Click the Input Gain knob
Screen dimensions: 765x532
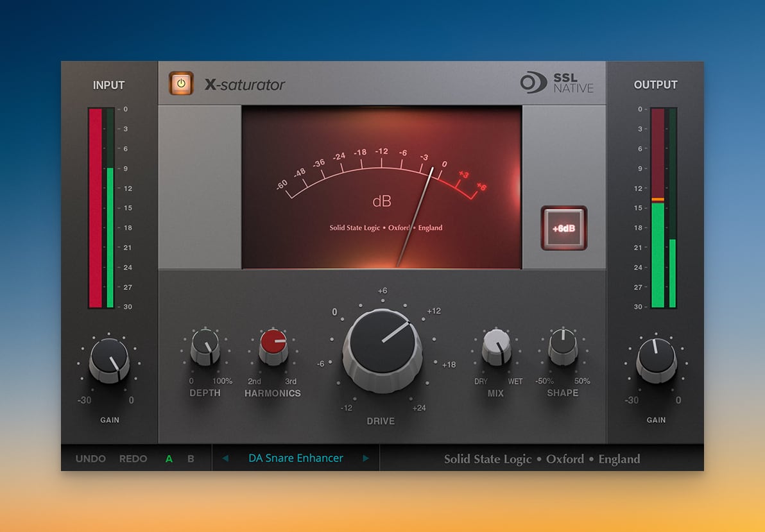109,359
